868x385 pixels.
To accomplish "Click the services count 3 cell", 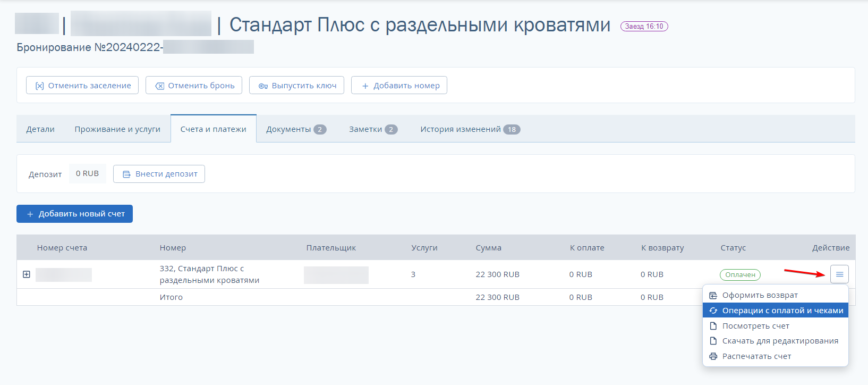I will 413,274.
